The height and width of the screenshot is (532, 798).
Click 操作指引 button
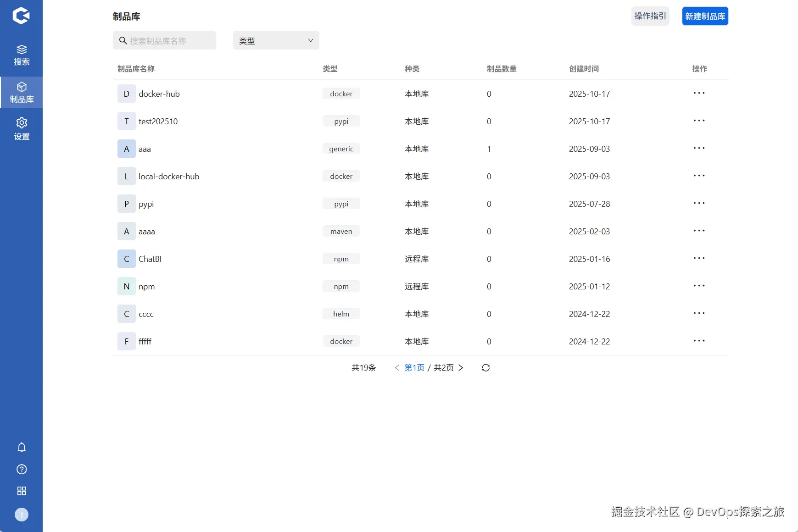coord(650,16)
